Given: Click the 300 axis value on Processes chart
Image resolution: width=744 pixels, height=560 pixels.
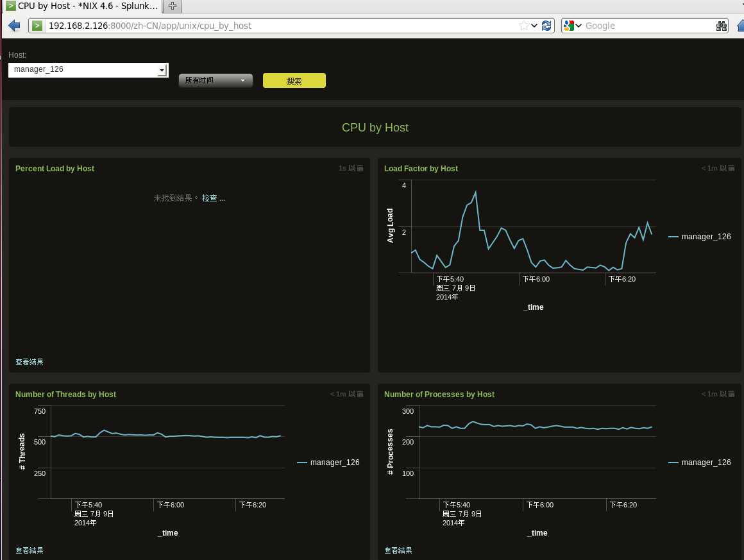Looking at the screenshot, I should pyautogui.click(x=408, y=411).
